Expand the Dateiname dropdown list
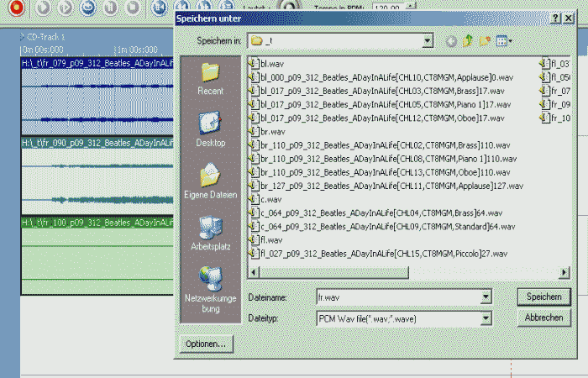588x378 pixels. [x=486, y=297]
